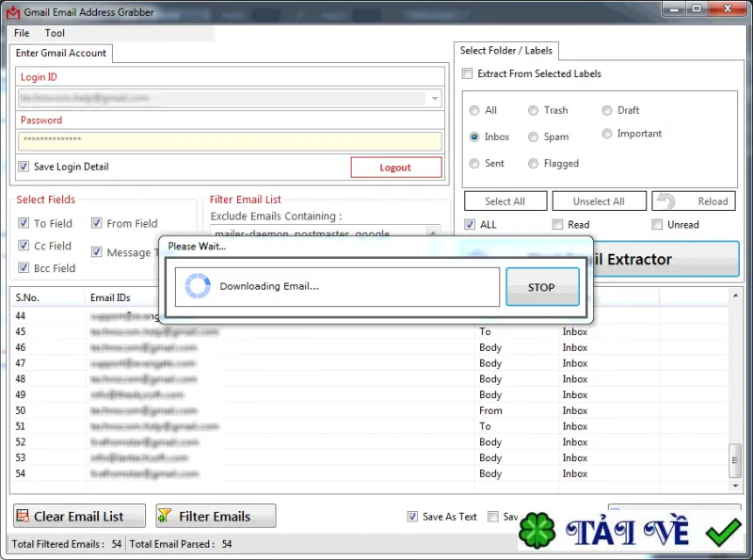753x560 pixels.
Task: Click the Clear Email List button
Action: (79, 516)
